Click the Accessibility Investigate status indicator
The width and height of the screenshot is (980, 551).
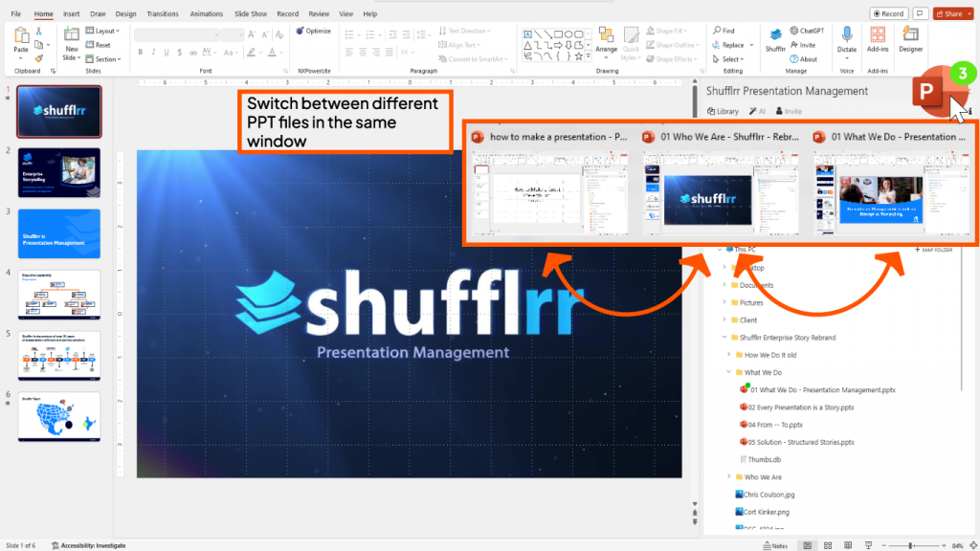[x=88, y=545]
